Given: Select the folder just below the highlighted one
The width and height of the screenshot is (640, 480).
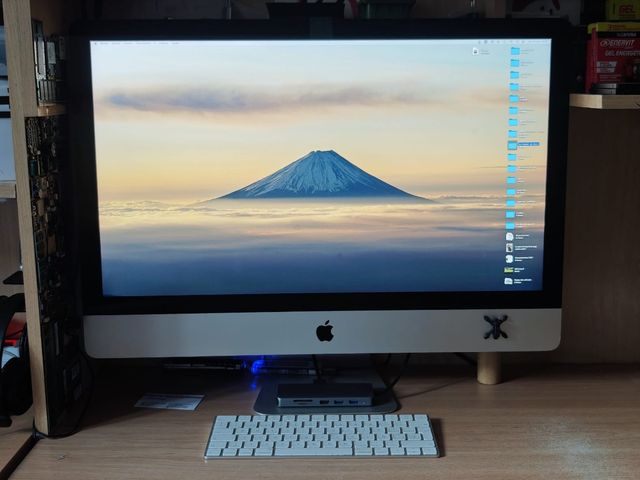Looking at the screenshot, I should pyautogui.click(x=512, y=156).
